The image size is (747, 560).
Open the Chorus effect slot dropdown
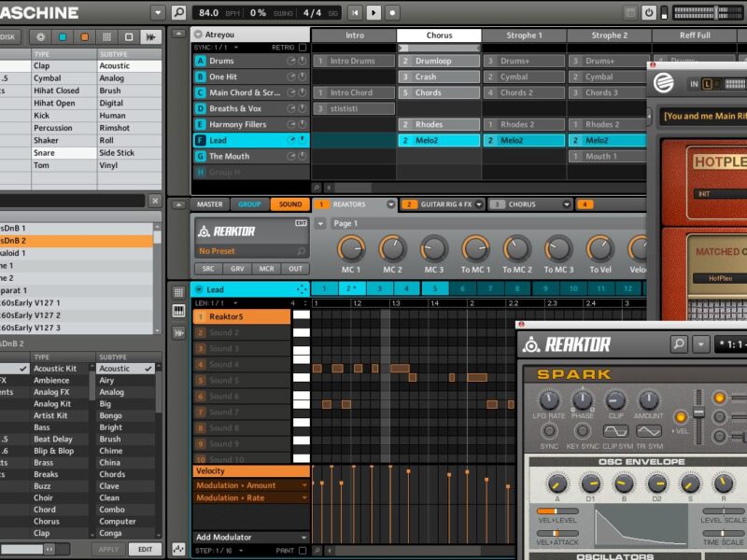[x=566, y=204]
